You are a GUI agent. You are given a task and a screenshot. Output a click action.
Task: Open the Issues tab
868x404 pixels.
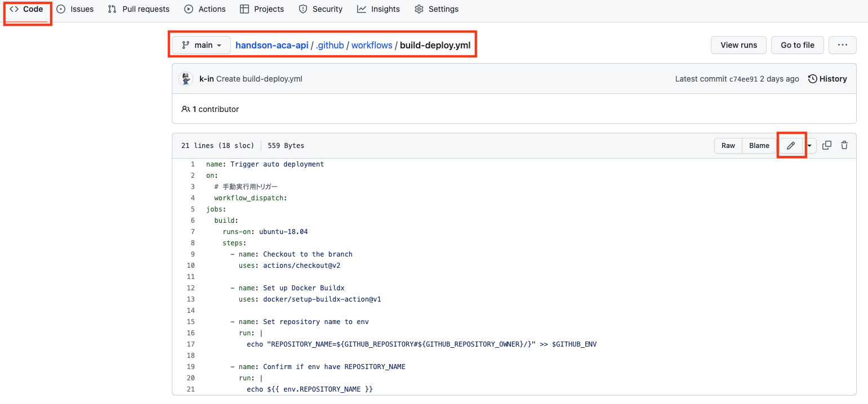75,9
